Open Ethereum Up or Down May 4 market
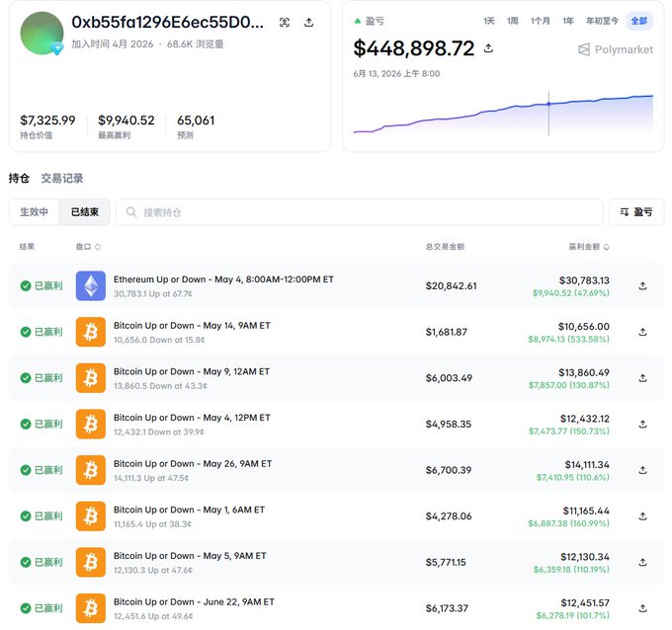The height and width of the screenshot is (630, 672). pos(223,279)
